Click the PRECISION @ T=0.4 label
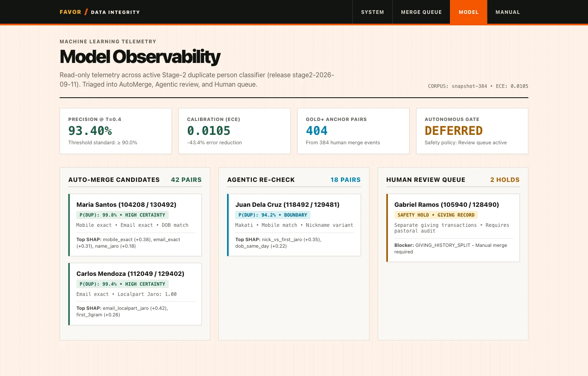This screenshot has height=376, width=588. (95, 119)
